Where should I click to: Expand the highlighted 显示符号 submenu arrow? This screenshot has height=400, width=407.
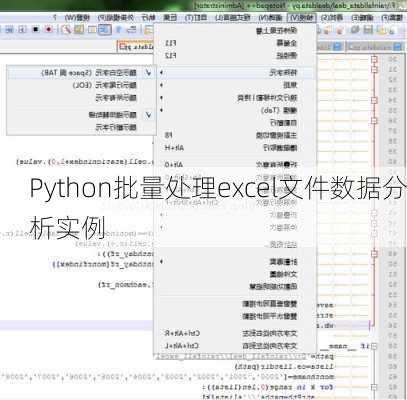pos(161,72)
